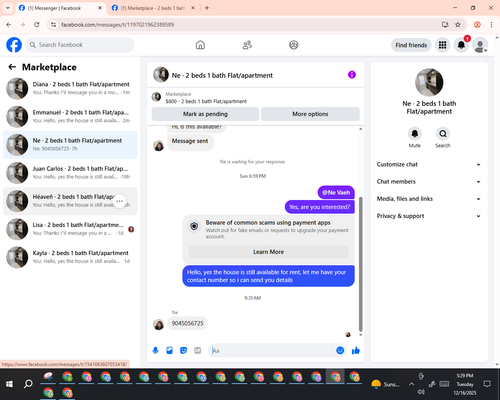Open the Menu grid icon

[x=442, y=45]
